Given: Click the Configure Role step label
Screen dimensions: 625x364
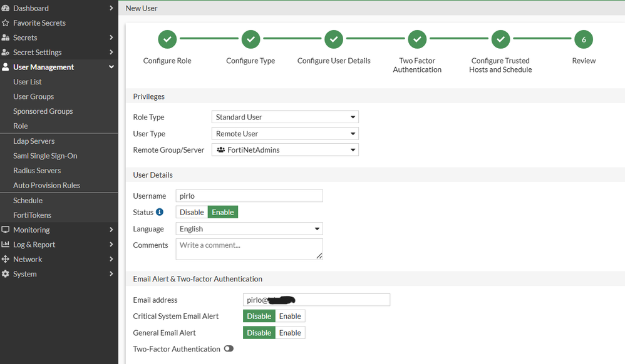Looking at the screenshot, I should (167, 61).
